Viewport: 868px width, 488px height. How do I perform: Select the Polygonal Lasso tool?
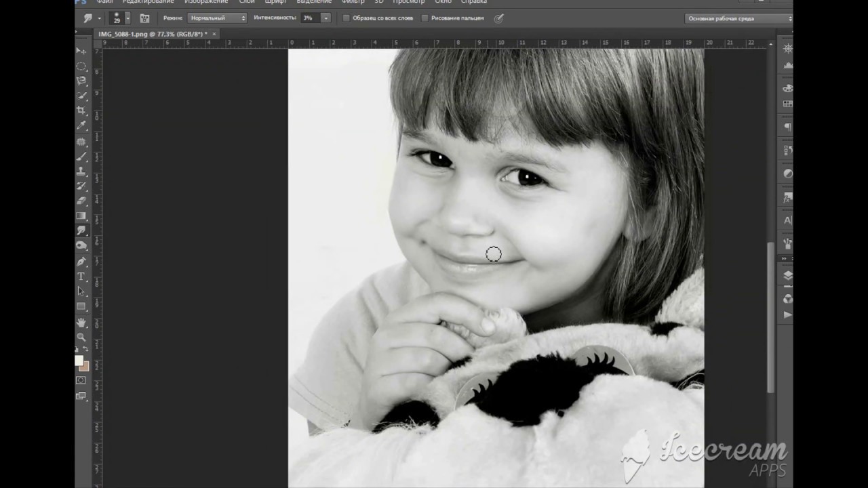click(x=81, y=81)
